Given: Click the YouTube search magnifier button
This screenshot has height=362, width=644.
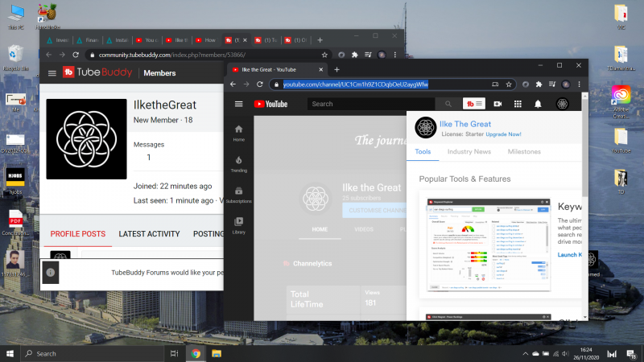Looking at the screenshot, I should tap(448, 104).
